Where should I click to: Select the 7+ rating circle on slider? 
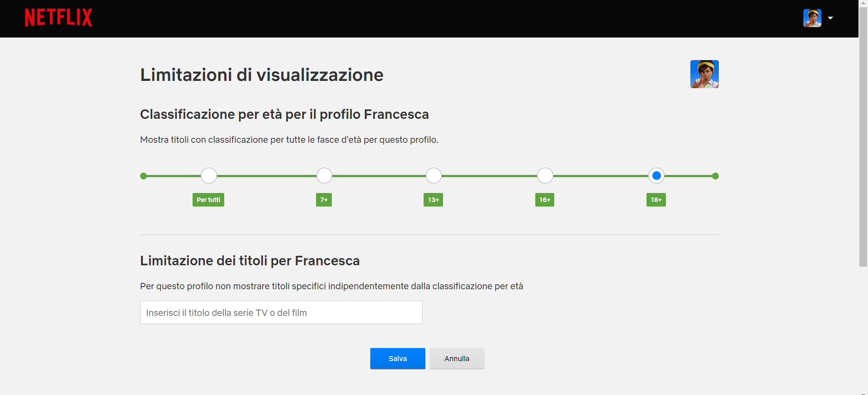pyautogui.click(x=324, y=176)
